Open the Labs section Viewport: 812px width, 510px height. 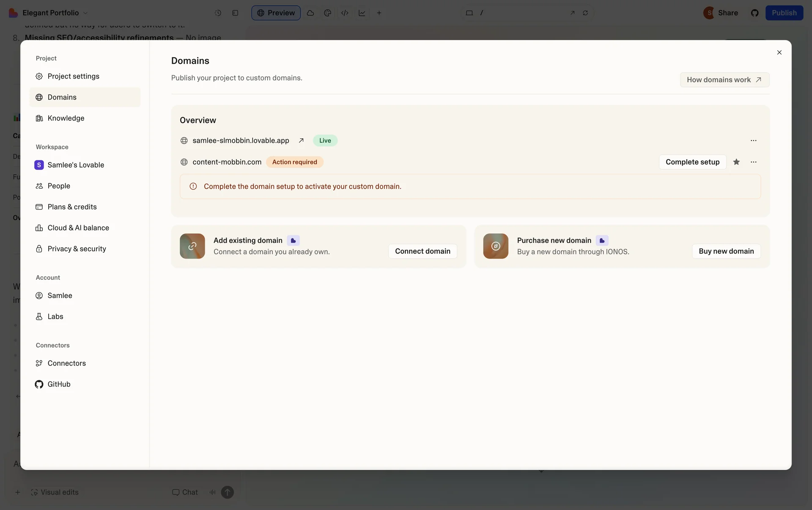[x=55, y=317]
